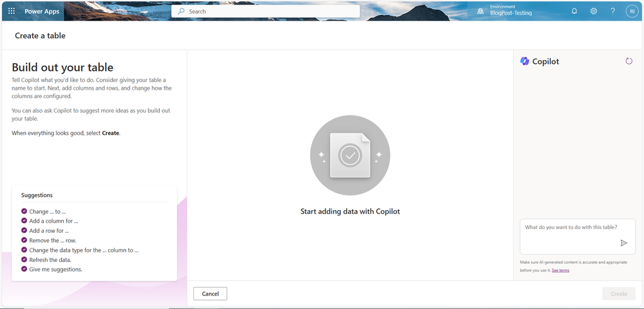Open the Environment BlogPost-Testing picker
This screenshot has height=309, width=644.
[505, 10]
